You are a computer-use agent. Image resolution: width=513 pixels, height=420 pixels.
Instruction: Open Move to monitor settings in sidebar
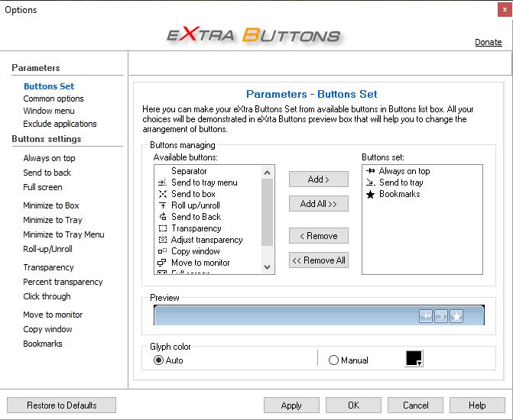coord(53,315)
